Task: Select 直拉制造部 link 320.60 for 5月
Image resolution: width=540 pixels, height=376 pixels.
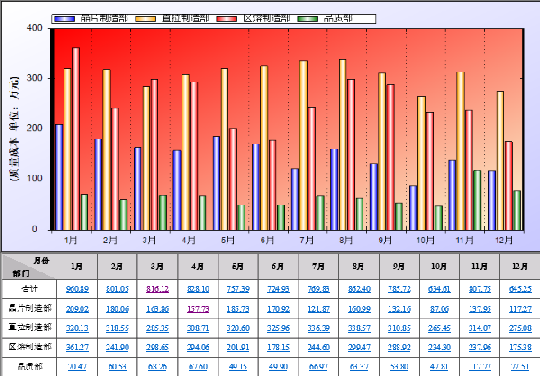Action: [x=238, y=328]
